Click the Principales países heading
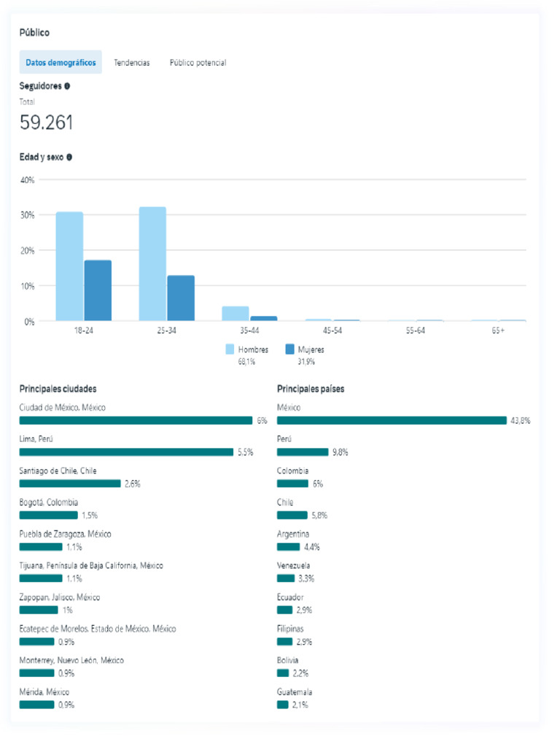The image size is (560, 747). tap(311, 389)
